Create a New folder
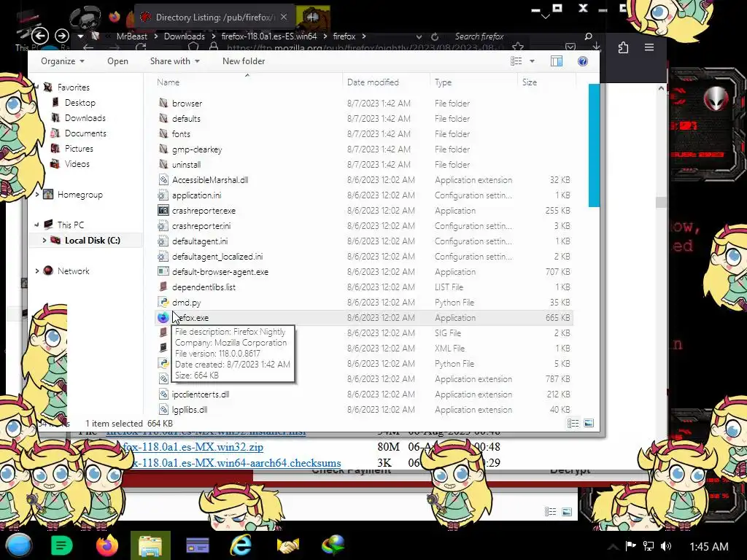The image size is (747, 560). 244,61
